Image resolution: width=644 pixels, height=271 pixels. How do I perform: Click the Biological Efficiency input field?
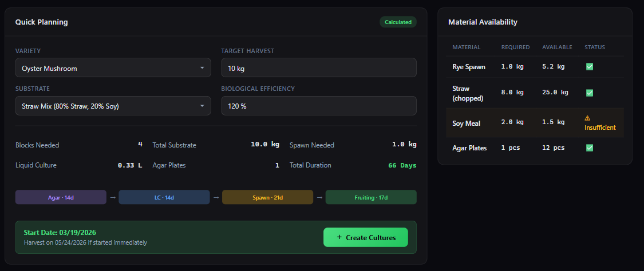(x=318, y=106)
